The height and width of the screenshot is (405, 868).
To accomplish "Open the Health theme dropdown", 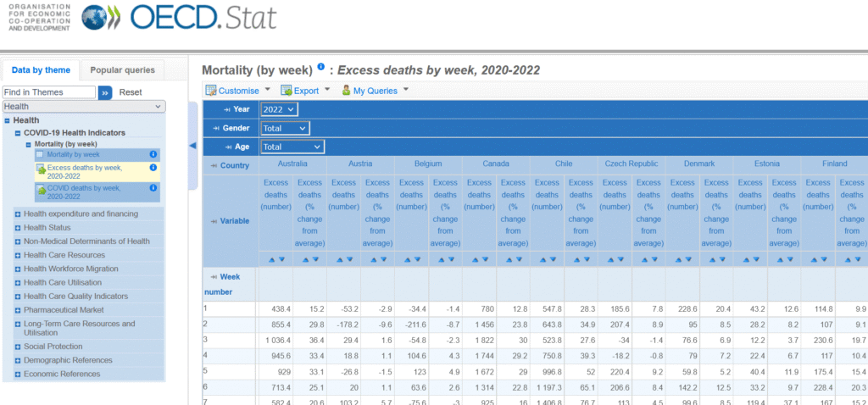I will click(84, 107).
